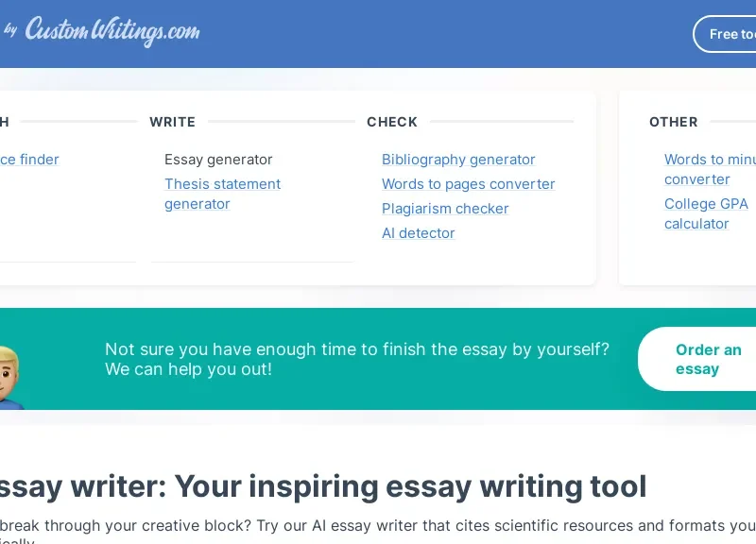Open the Thesis statement generator
Screen dimensions: 756x544
coord(222,194)
